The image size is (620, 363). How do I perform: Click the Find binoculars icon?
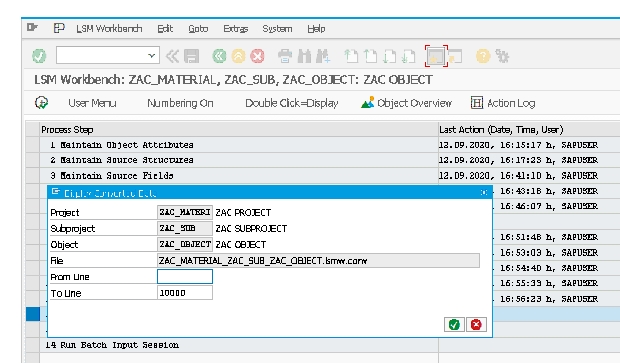click(304, 56)
